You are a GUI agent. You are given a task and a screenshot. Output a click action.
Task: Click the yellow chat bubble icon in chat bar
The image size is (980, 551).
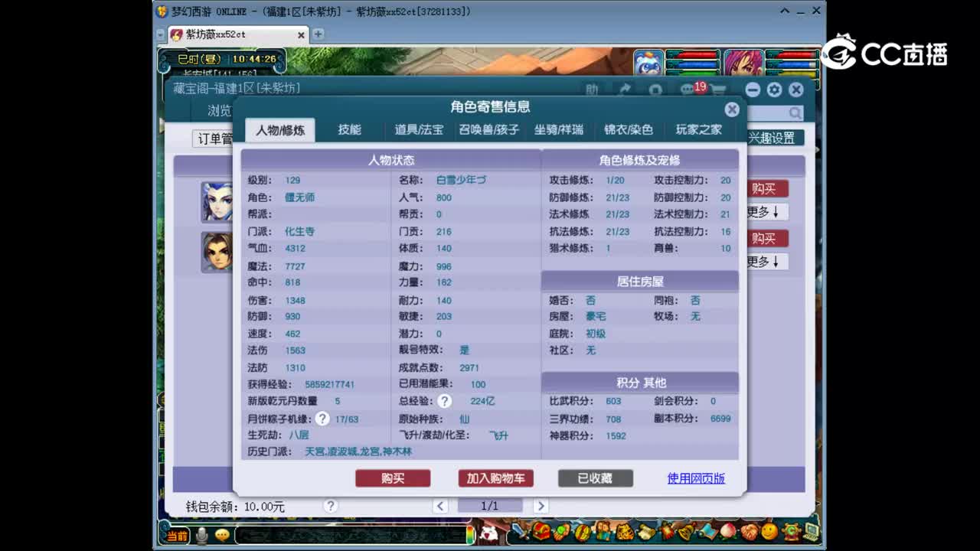222,536
